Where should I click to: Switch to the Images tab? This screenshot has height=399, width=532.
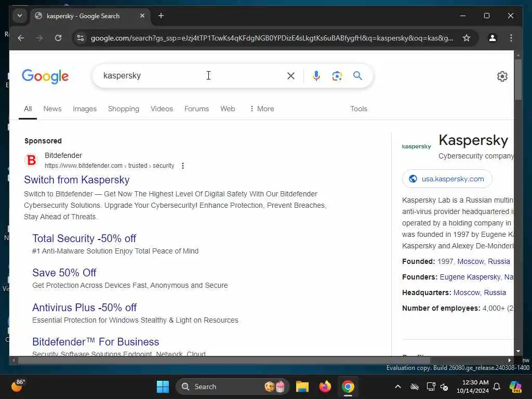coord(85,109)
